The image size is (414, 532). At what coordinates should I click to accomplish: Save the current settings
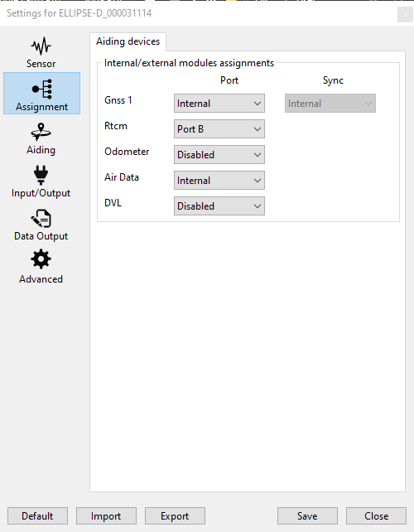click(307, 516)
